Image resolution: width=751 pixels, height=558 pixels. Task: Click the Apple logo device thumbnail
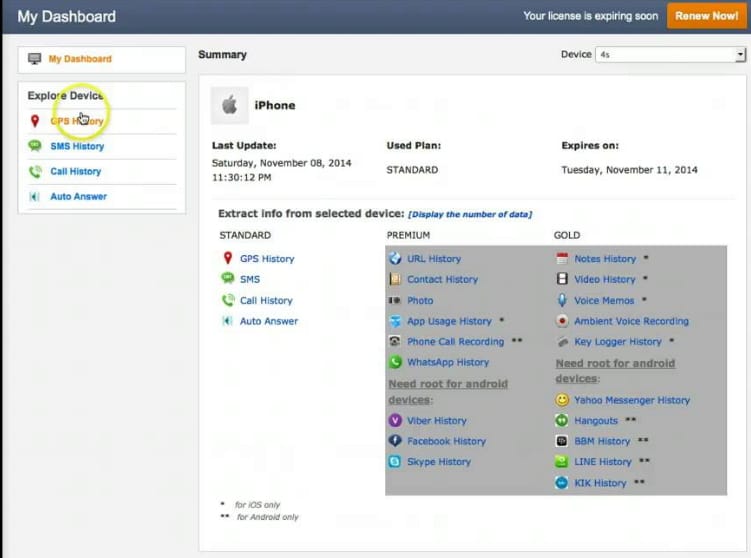pos(229,105)
